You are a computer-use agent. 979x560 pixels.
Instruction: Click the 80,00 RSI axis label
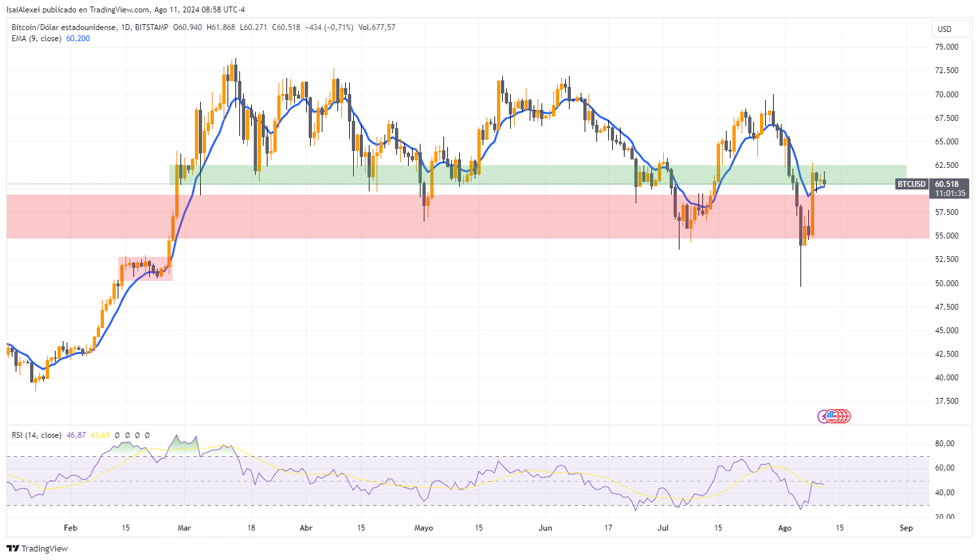945,444
